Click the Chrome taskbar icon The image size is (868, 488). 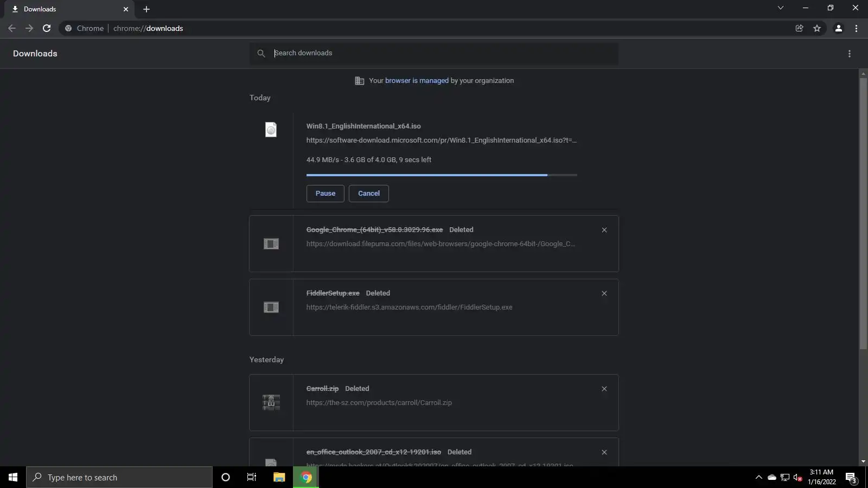coord(306,477)
